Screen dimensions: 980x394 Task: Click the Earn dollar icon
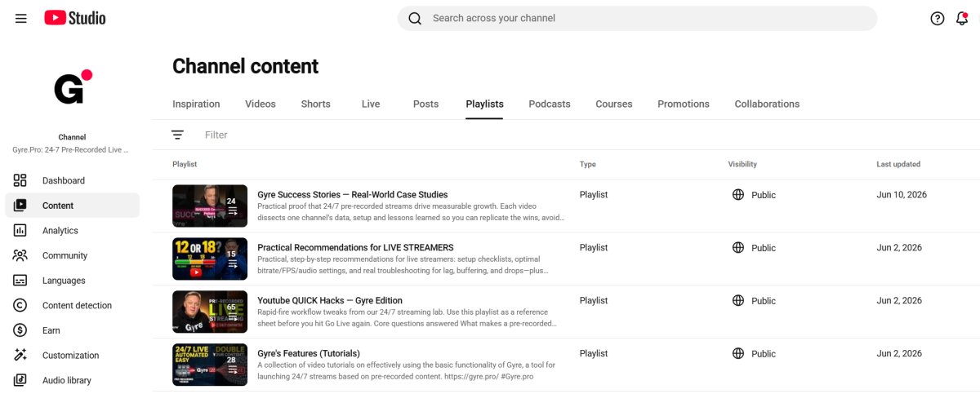[20, 330]
